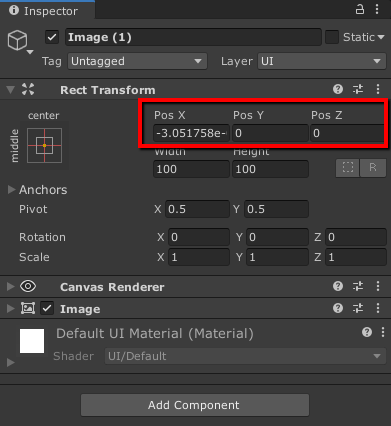Click the Pivot label
Screen dimensions: 391x426
pos(33,209)
